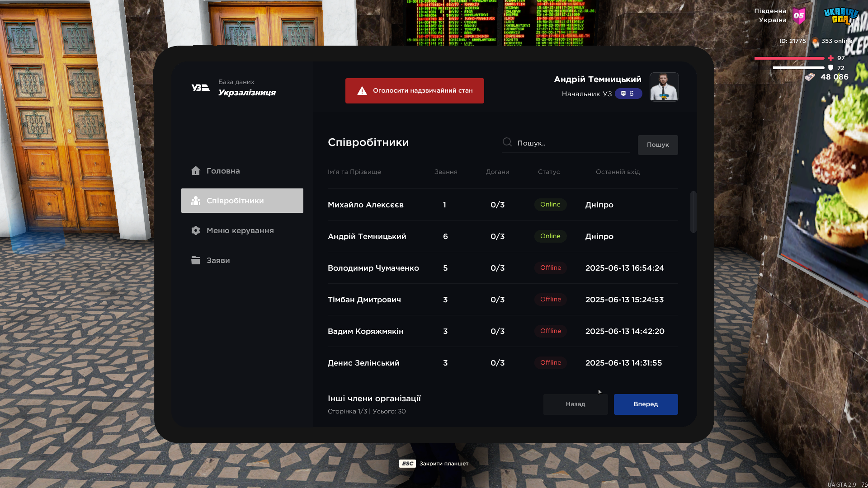Click the magnifier icon in search field
The height and width of the screenshot is (488, 868).
click(x=507, y=142)
